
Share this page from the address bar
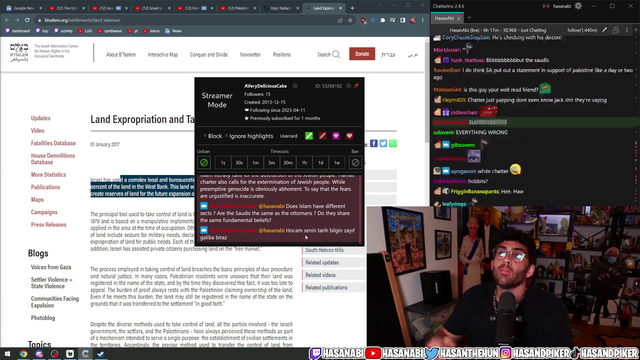[x=340, y=20]
